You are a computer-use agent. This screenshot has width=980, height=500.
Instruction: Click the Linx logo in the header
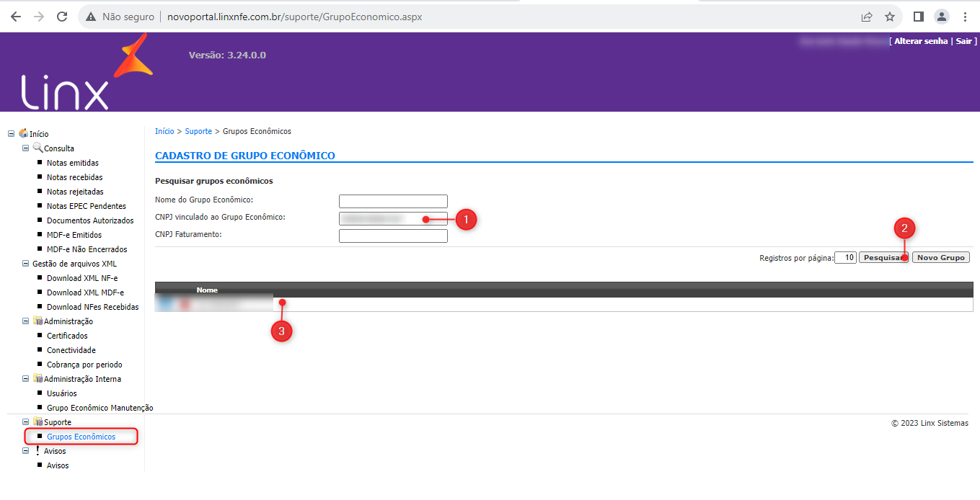pos(87,72)
